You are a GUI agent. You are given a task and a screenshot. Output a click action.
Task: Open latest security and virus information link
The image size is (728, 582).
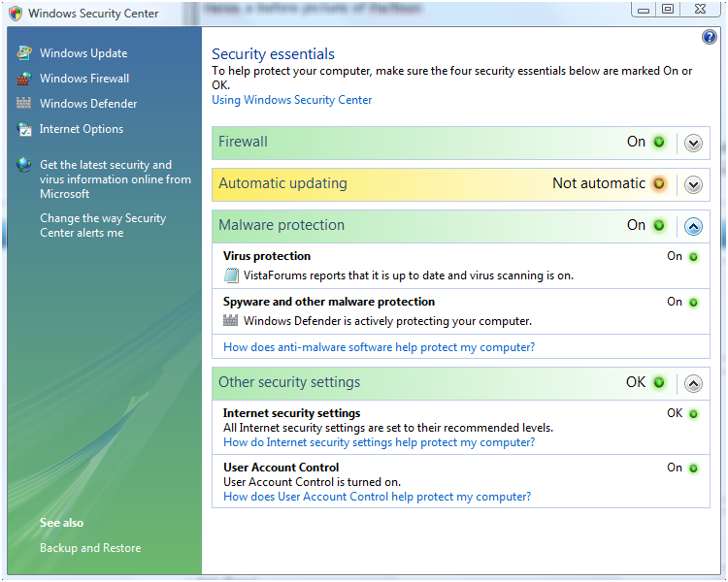click(x=116, y=179)
